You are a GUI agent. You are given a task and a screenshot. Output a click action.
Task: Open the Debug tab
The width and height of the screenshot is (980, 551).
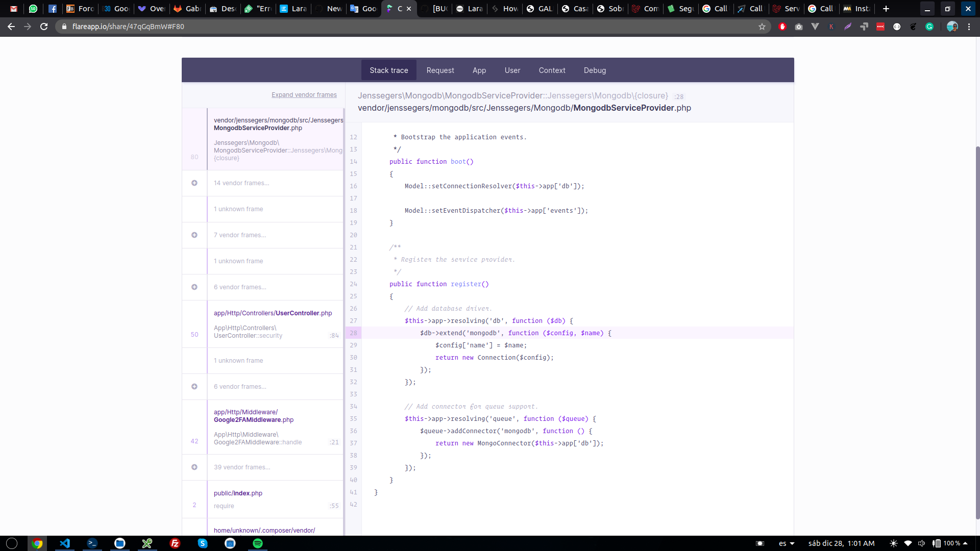(x=595, y=70)
